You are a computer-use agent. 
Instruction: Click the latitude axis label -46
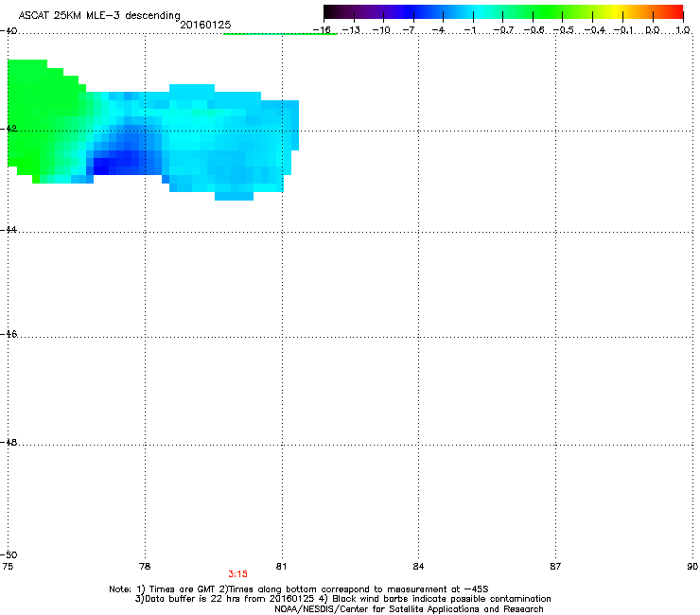(9, 334)
